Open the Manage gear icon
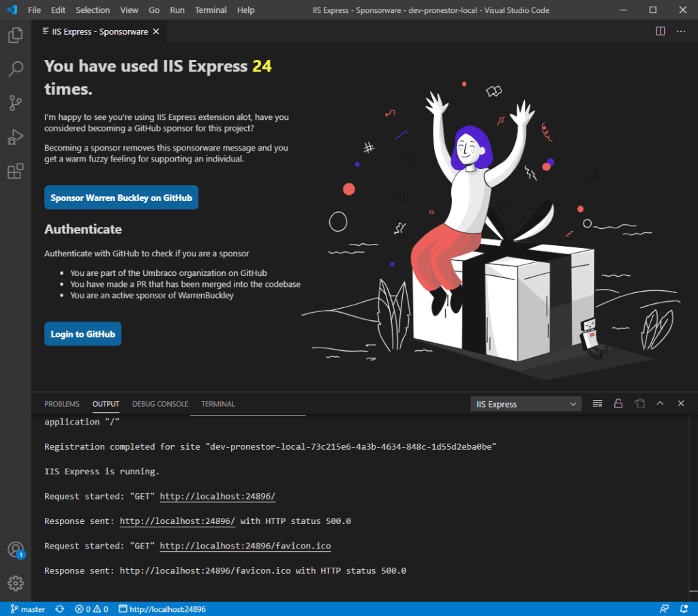The height and width of the screenshot is (616, 698). coord(15,583)
